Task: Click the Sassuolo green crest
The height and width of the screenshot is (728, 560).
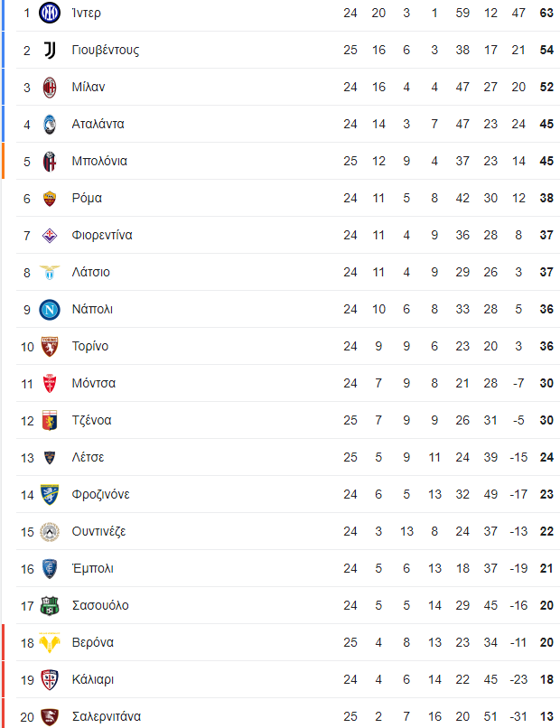Action: pyautogui.click(x=49, y=605)
